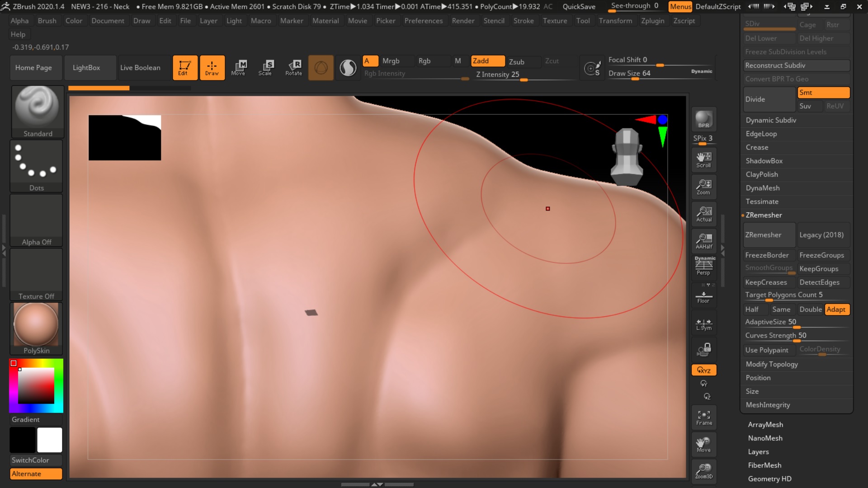This screenshot has width=868, height=488.
Task: Click the white secondary color swatch
Action: 49,440
